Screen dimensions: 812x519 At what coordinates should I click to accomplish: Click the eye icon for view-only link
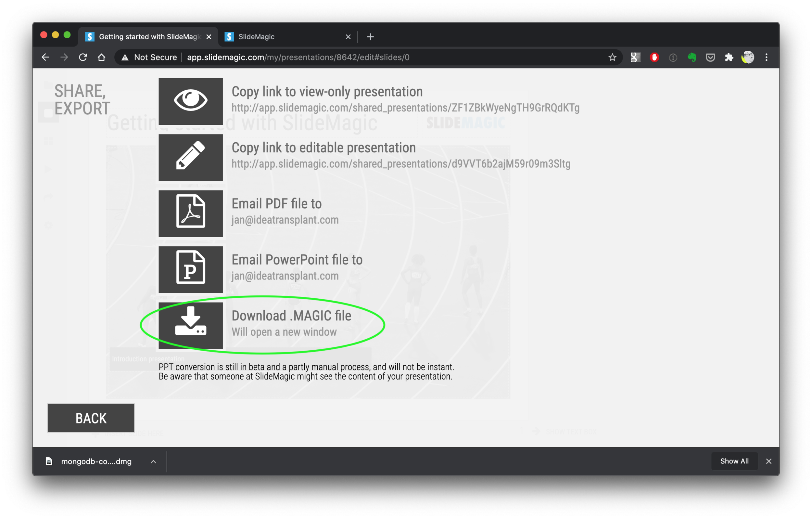tap(191, 101)
